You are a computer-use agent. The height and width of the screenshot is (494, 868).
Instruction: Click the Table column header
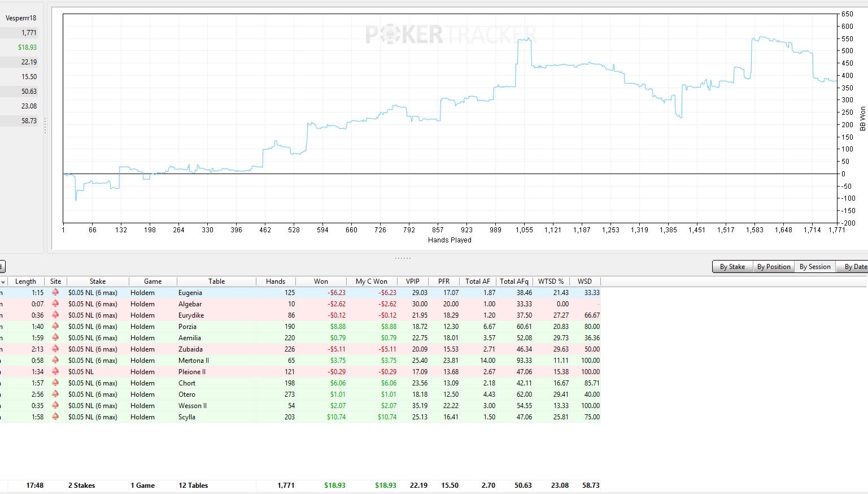coord(216,281)
